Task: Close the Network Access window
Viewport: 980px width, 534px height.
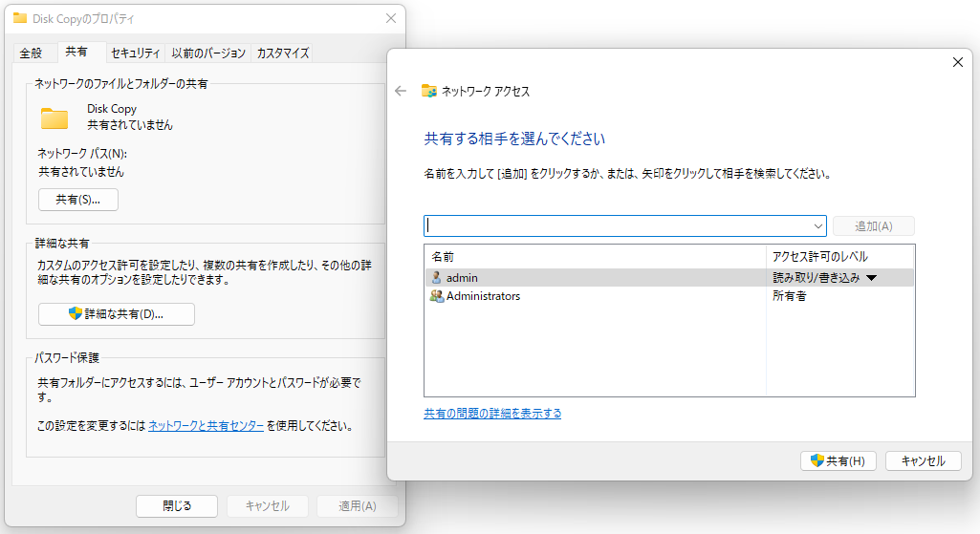Action: [957, 62]
